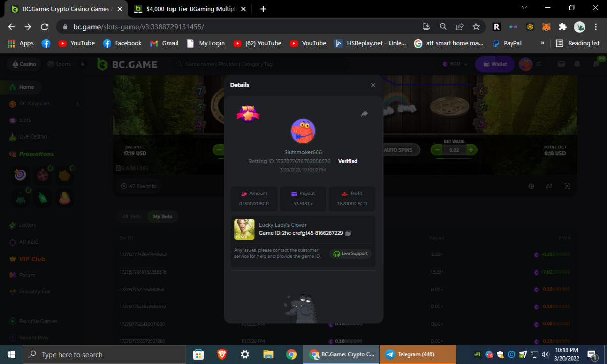Open the chat messages icon
The width and height of the screenshot is (607, 364).
[596, 64]
